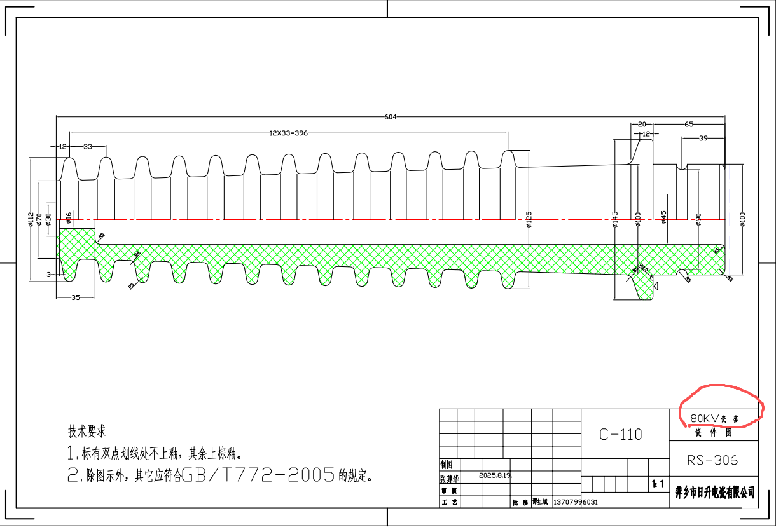
Task: Click the 65 length dimension text
Action: pyautogui.click(x=689, y=125)
